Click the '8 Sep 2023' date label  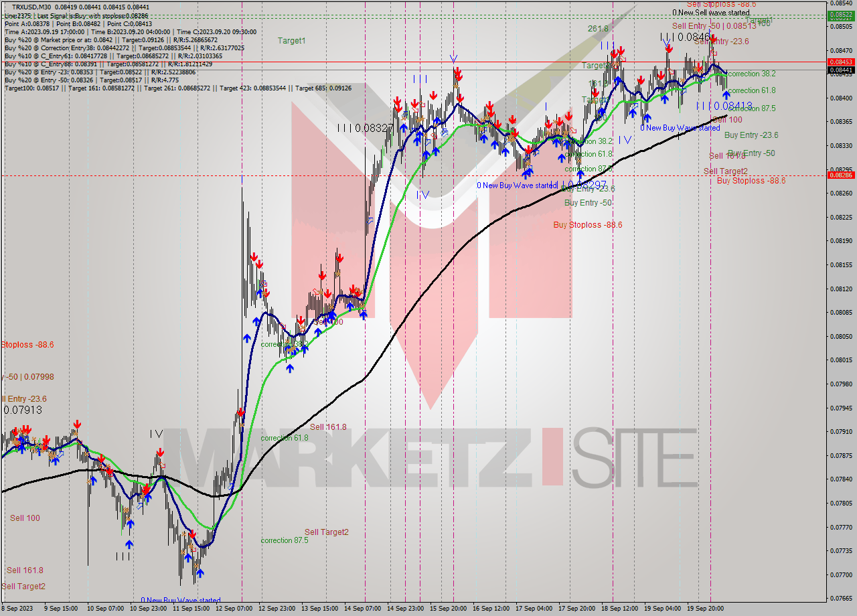[17, 609]
